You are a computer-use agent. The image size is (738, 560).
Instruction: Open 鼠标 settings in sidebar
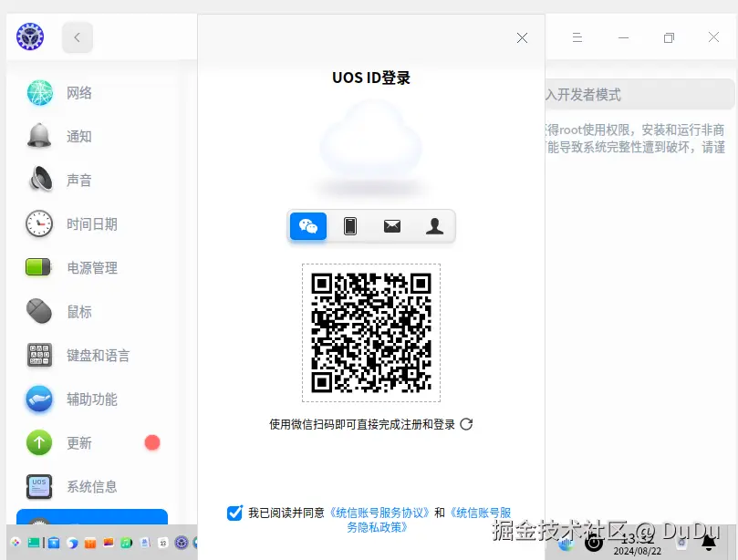[x=94, y=312]
